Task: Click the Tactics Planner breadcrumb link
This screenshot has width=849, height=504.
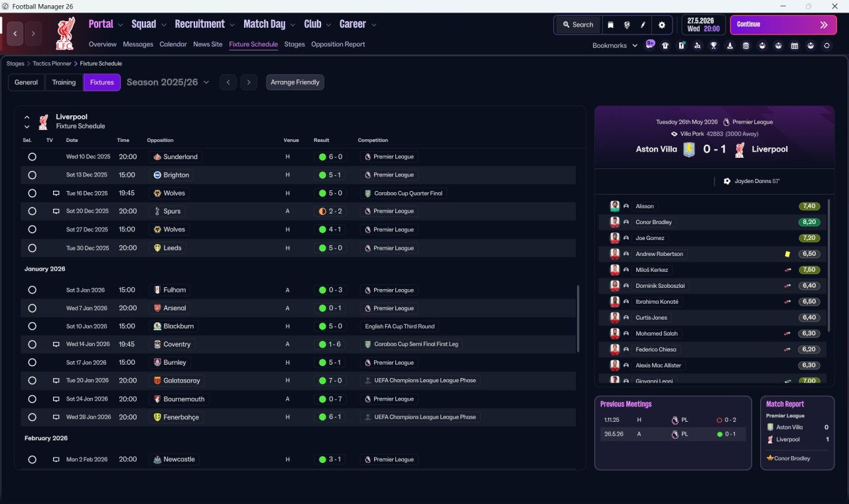Action: [x=52, y=64]
